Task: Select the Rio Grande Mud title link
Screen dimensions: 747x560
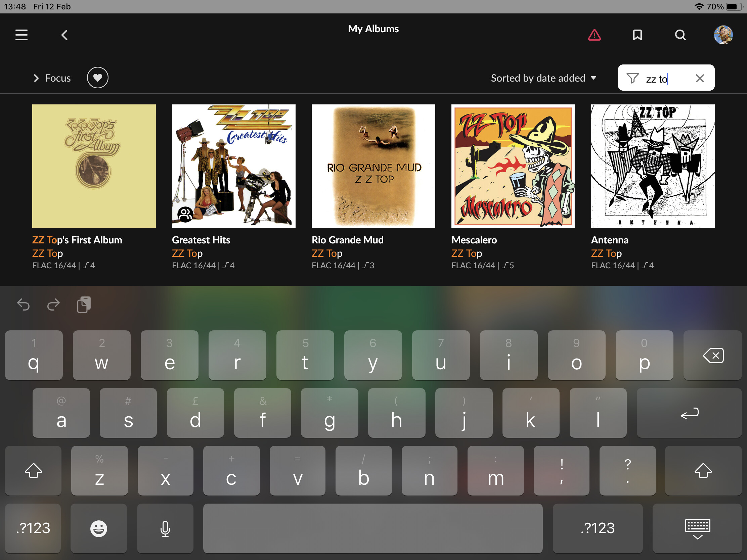Action: coord(348,240)
